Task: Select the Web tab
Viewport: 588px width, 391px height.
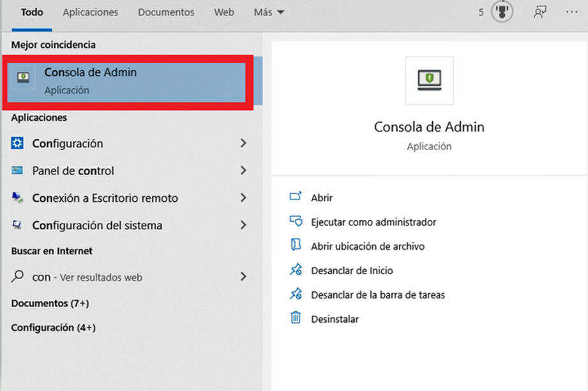Action: (x=224, y=12)
